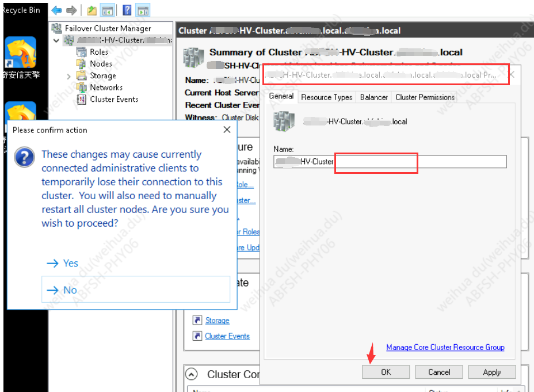Open the Help toolbar icon
This screenshot has width=534, height=392.
pos(127,10)
